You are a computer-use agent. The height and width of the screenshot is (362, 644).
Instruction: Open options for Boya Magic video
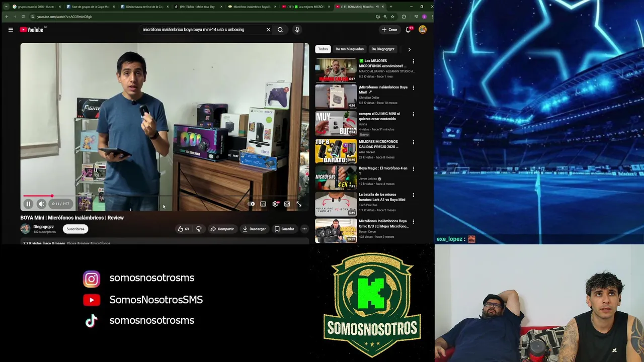click(414, 168)
